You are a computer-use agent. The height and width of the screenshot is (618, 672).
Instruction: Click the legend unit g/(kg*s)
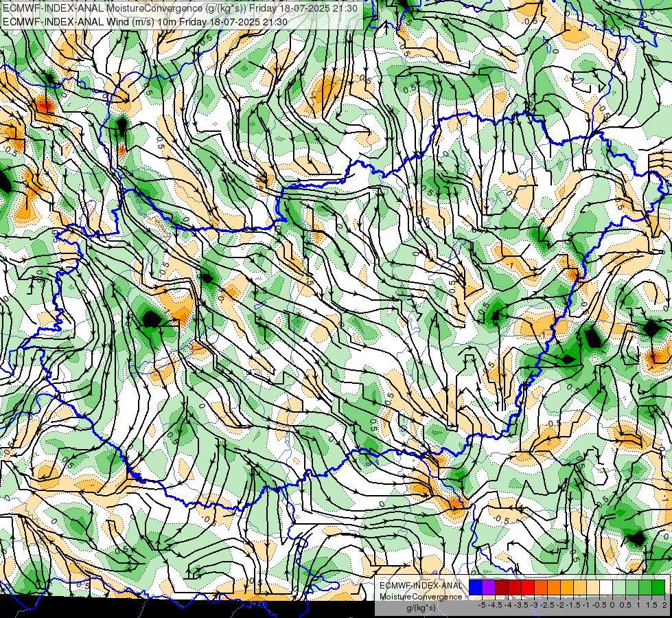[421, 608]
